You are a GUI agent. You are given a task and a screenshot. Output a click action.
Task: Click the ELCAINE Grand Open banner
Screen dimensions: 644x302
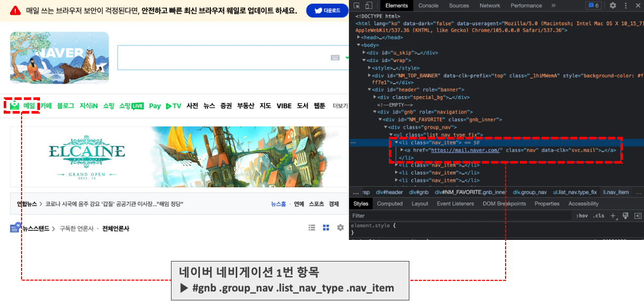click(178, 157)
